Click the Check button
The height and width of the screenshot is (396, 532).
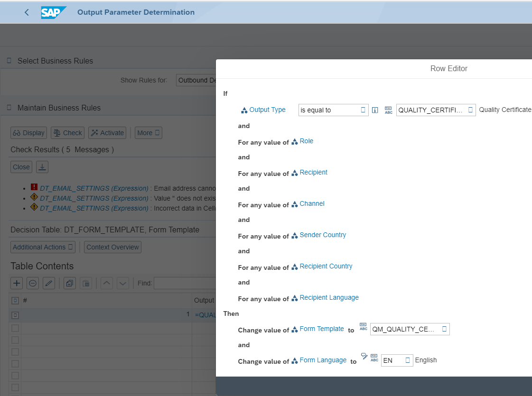[68, 133]
